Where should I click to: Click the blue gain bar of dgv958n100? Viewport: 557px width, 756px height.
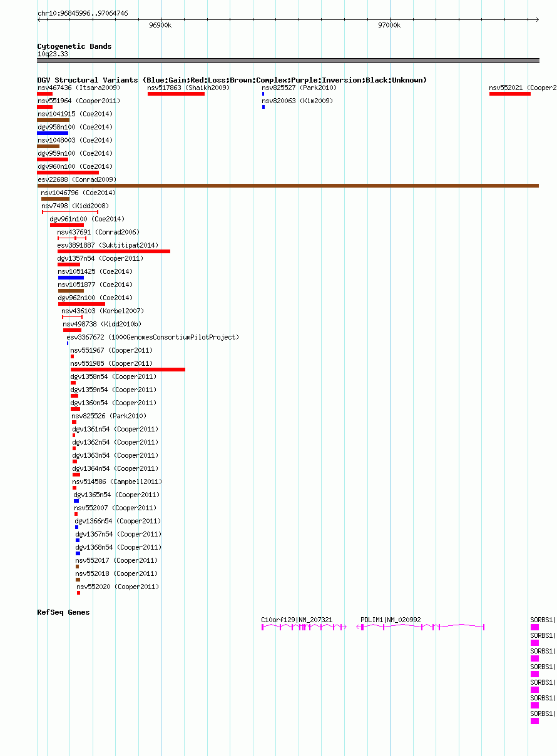[x=53, y=133]
